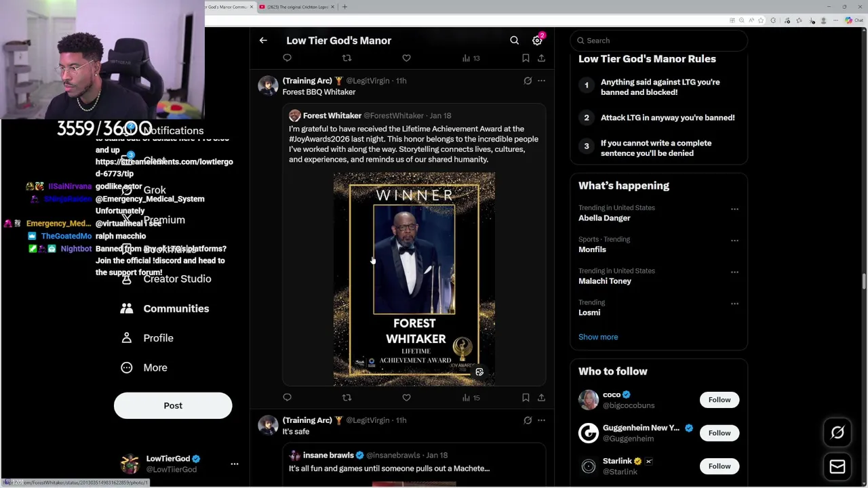This screenshot has width=868, height=488.
Task: Open Abella Danger trend options menu
Action: (734, 209)
